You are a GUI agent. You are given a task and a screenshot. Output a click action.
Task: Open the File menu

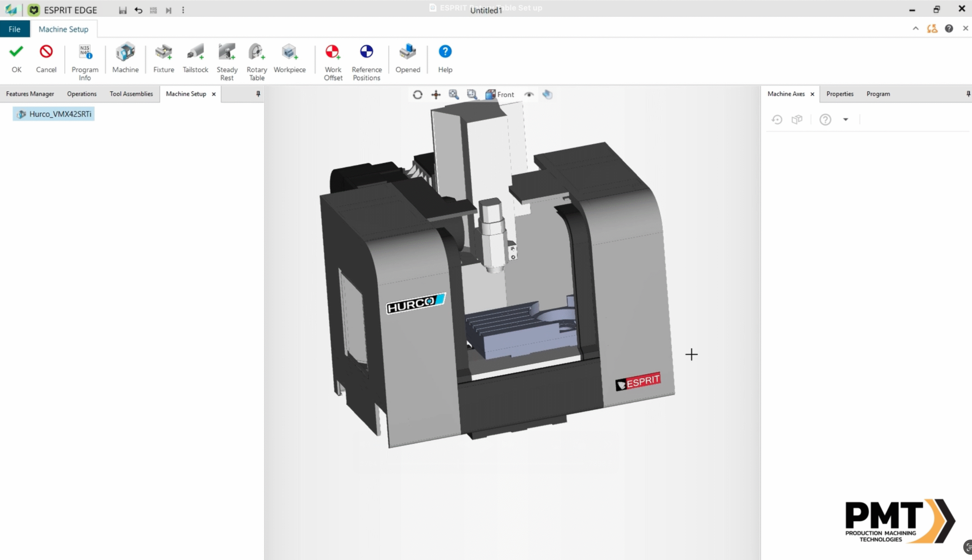pyautogui.click(x=14, y=29)
